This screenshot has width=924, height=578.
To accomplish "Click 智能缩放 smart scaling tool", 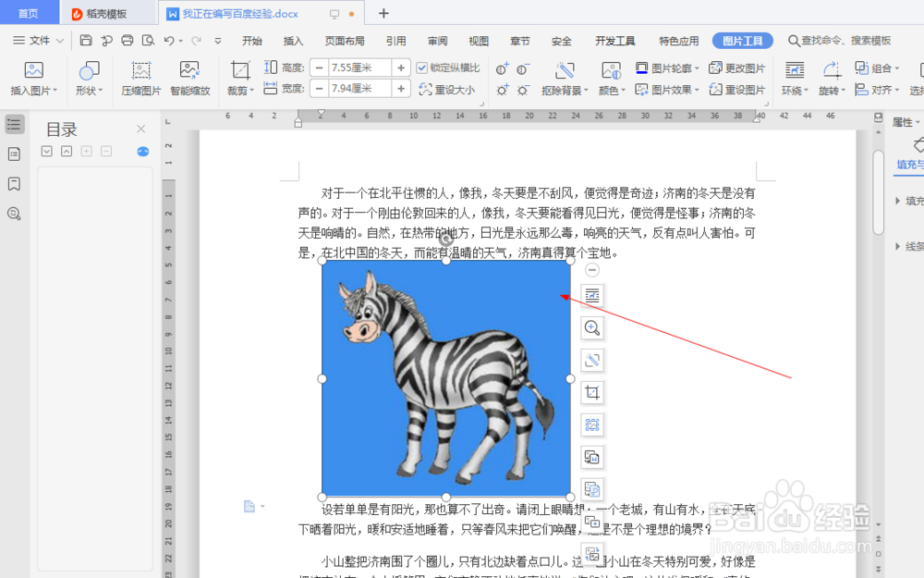I will (189, 78).
